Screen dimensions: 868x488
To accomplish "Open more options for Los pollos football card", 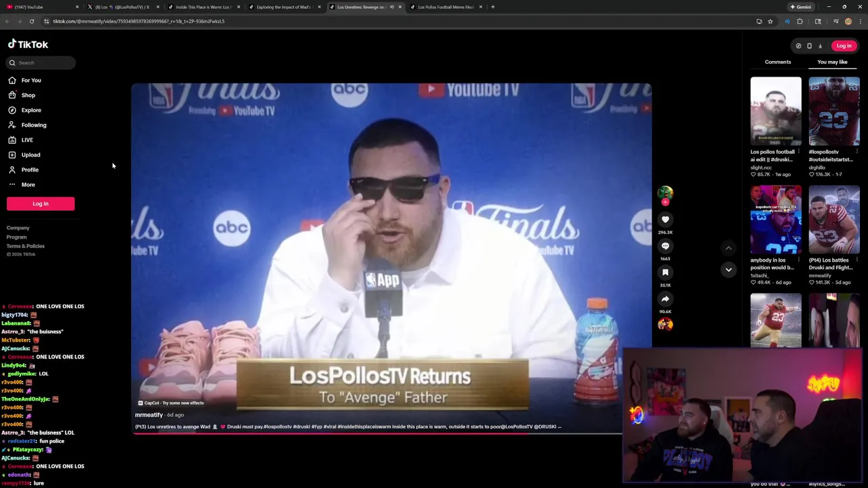I will point(799,152).
